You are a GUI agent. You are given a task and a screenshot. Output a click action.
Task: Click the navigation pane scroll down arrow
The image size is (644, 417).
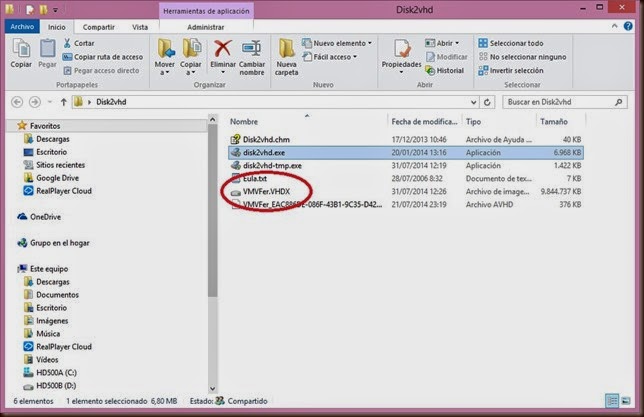(212, 388)
